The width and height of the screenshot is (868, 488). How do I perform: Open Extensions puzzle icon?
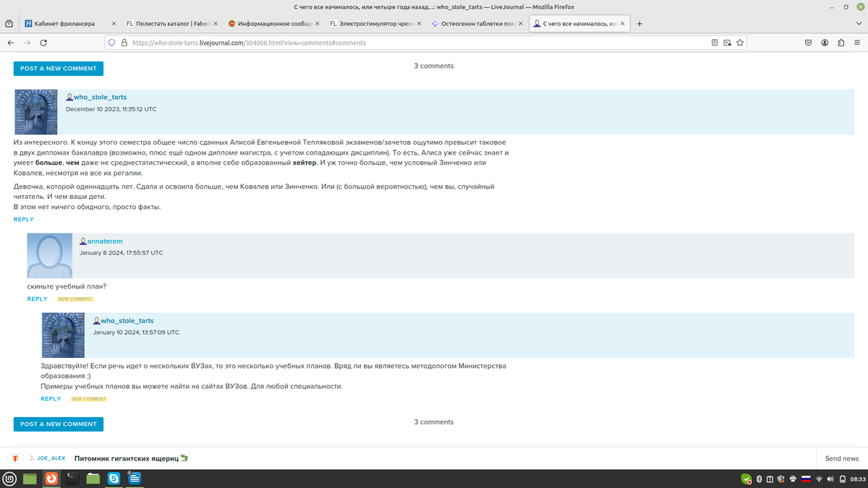point(841,43)
